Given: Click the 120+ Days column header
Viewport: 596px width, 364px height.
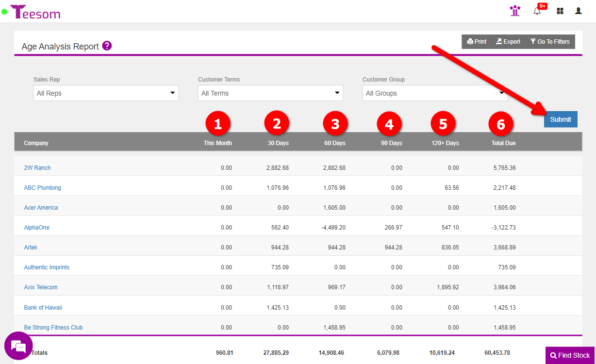Looking at the screenshot, I should [445, 143].
